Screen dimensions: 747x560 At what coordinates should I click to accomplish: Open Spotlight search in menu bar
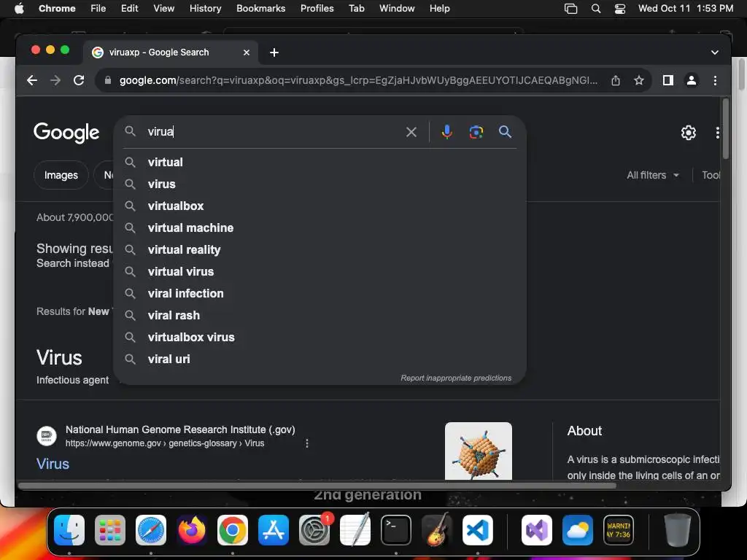tap(595, 9)
